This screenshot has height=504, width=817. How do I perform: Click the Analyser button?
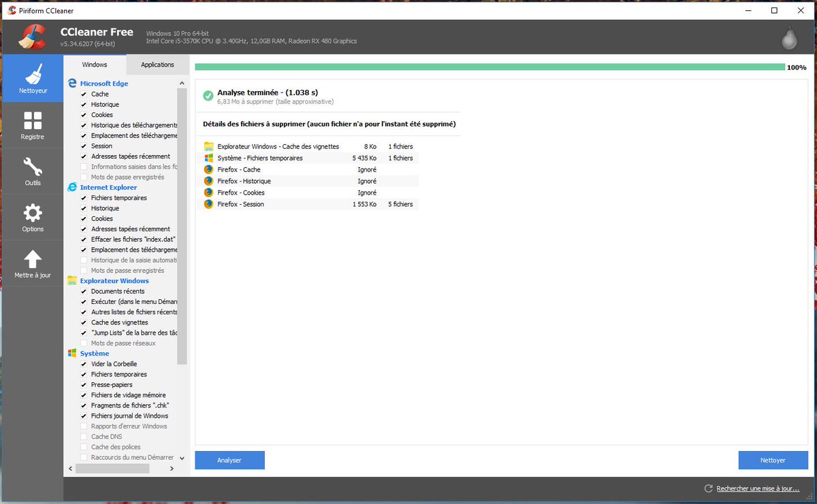[229, 460]
